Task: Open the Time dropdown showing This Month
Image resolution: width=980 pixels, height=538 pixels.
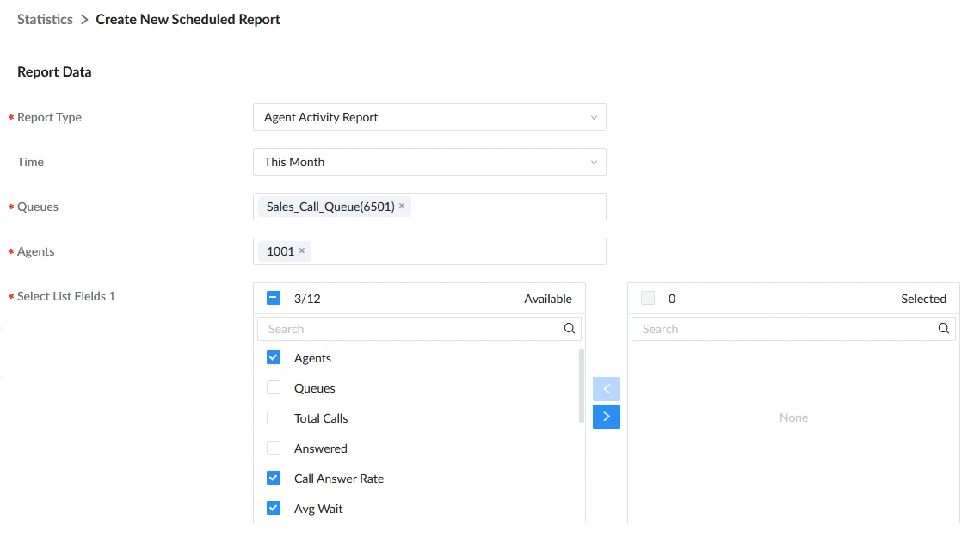Action: click(x=429, y=162)
